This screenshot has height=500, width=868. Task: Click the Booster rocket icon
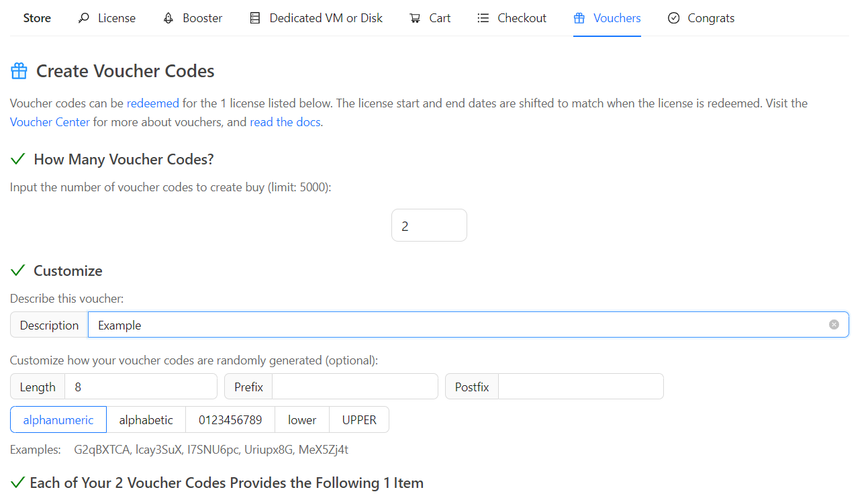[168, 18]
